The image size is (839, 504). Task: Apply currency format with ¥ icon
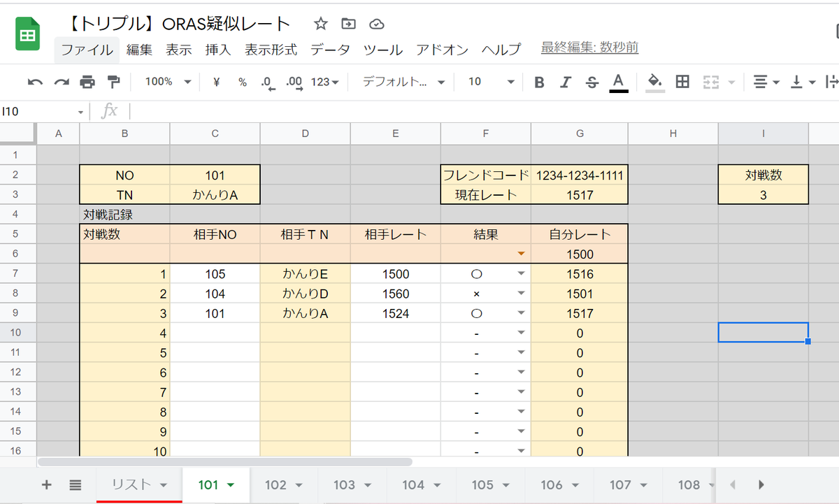[x=217, y=82]
